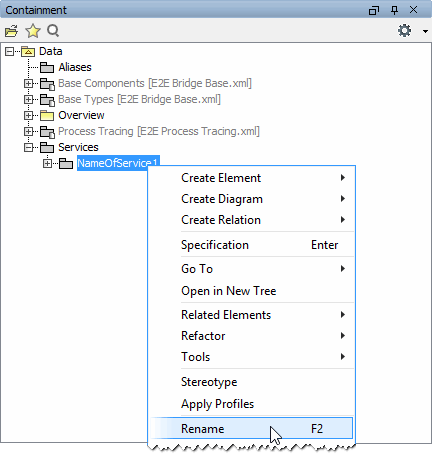Click the magnifier search icon
This screenshot has height=457, width=432.
[53, 31]
